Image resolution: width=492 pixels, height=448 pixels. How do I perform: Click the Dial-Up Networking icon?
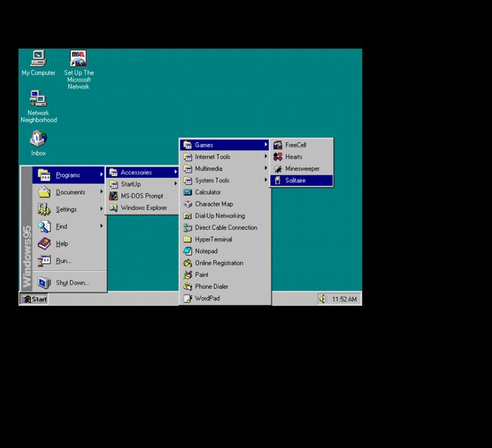pyautogui.click(x=188, y=215)
